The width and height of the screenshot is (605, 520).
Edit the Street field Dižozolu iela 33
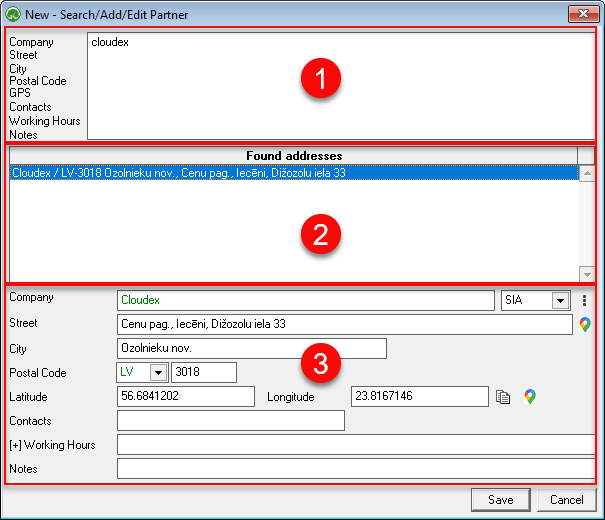tap(345, 324)
